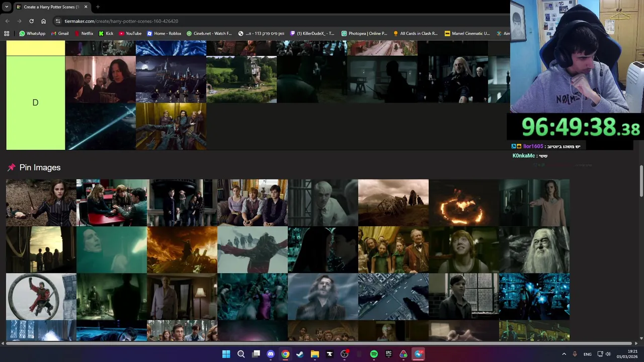Open the Kick bookmark
Screen dimensions: 644x362
106,34
